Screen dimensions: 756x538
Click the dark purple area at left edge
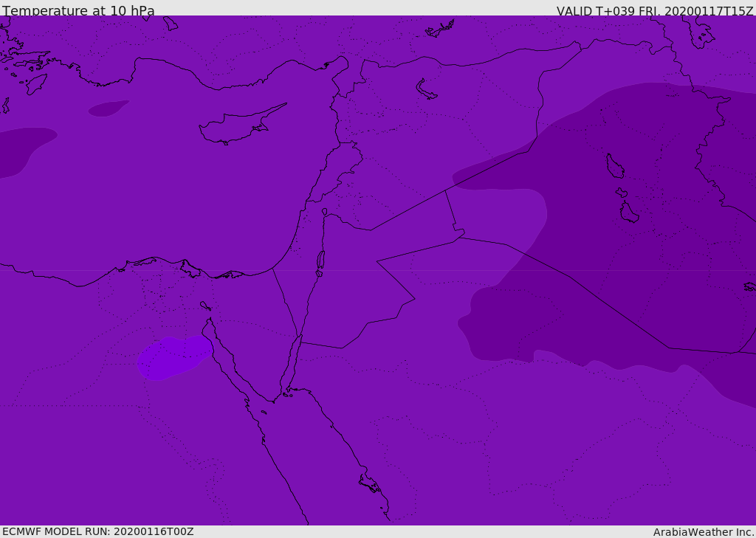18,151
